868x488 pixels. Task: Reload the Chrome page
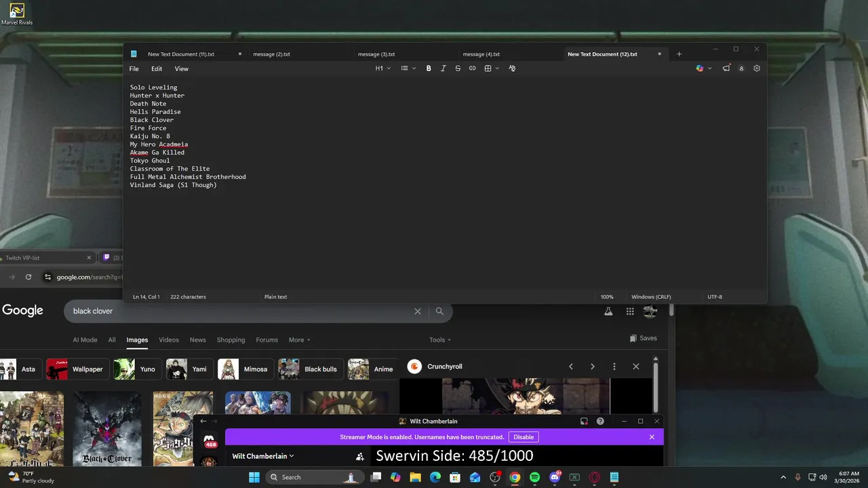pyautogui.click(x=28, y=277)
